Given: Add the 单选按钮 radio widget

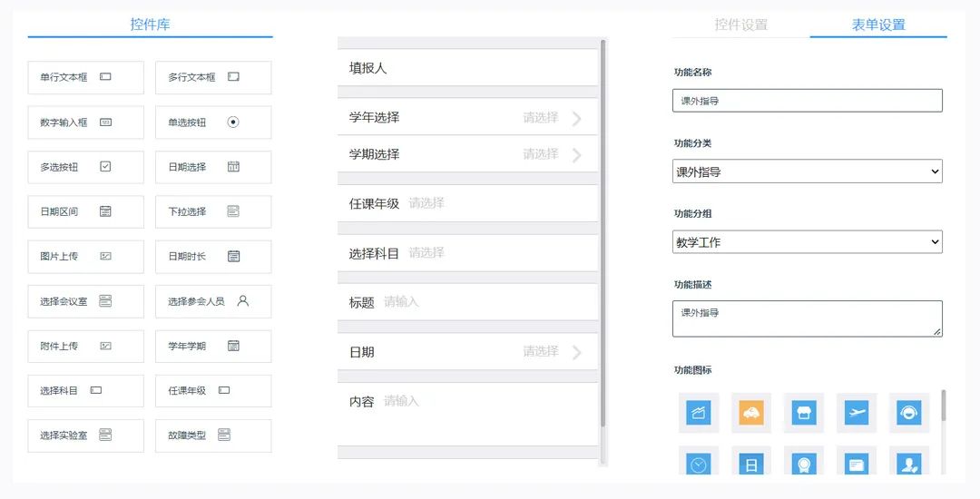Looking at the screenshot, I should click(x=213, y=122).
